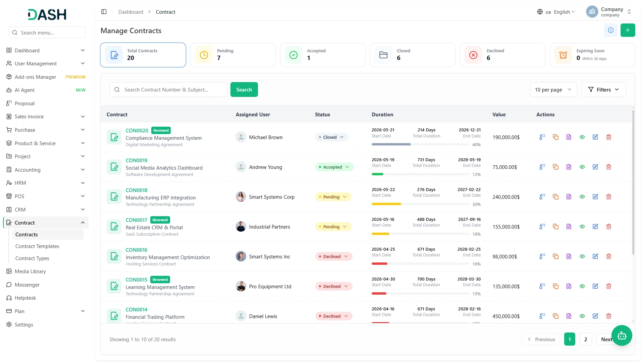Toggle sidebar panel icon near Dashboard breadcrumb
This screenshot has height=362, width=644.
(104, 12)
